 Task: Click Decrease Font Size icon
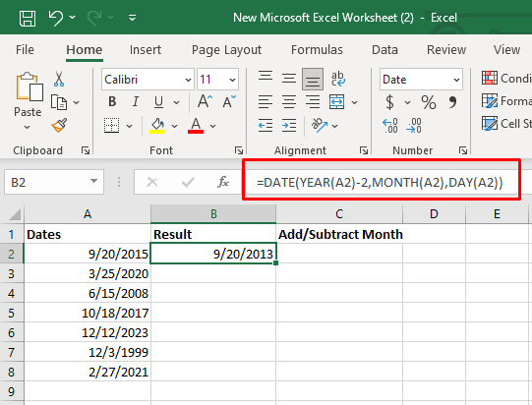tap(229, 101)
